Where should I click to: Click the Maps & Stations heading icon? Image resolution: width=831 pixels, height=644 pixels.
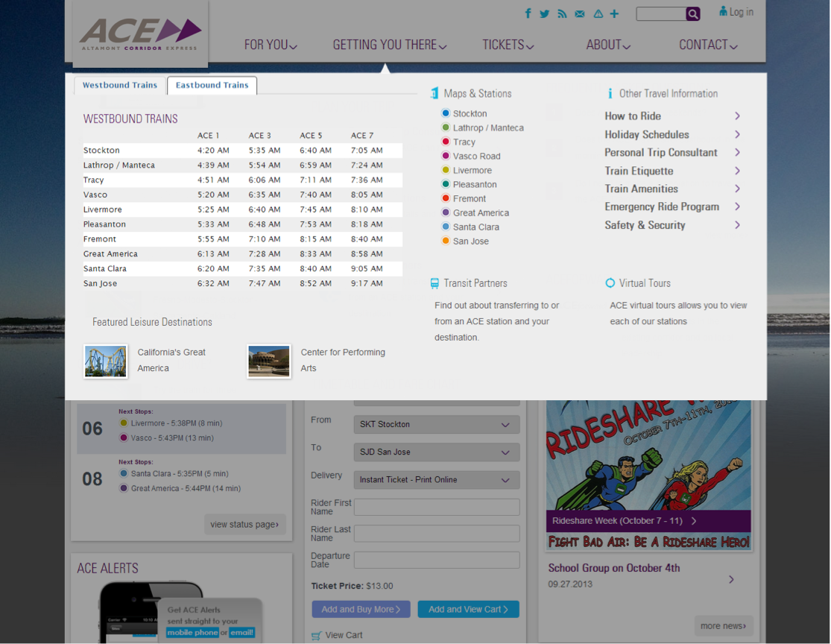(435, 93)
